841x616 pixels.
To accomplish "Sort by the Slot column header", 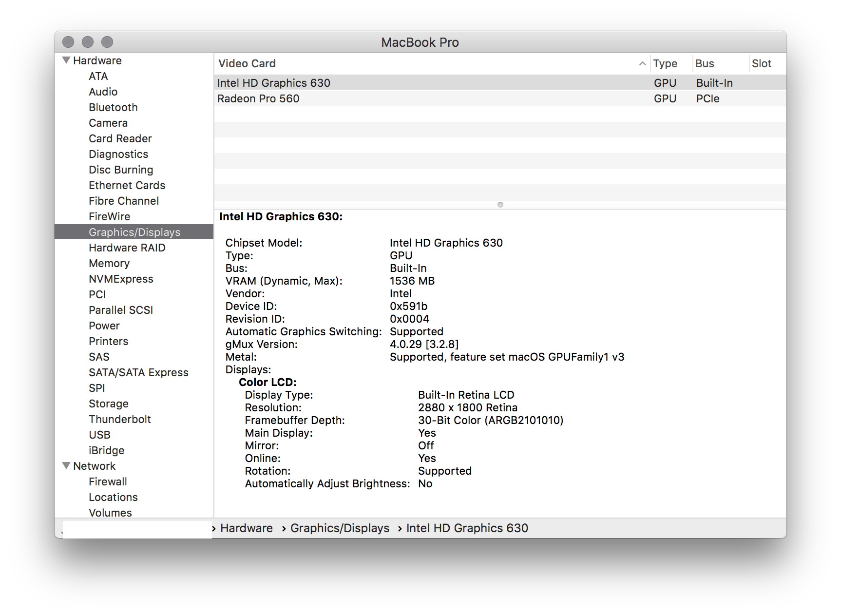I will coord(761,63).
